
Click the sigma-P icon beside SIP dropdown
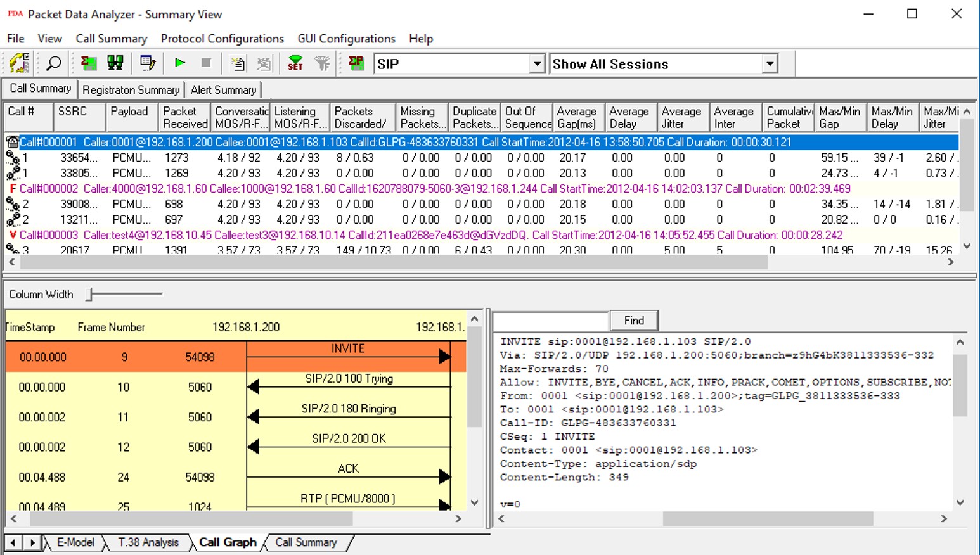(x=356, y=63)
